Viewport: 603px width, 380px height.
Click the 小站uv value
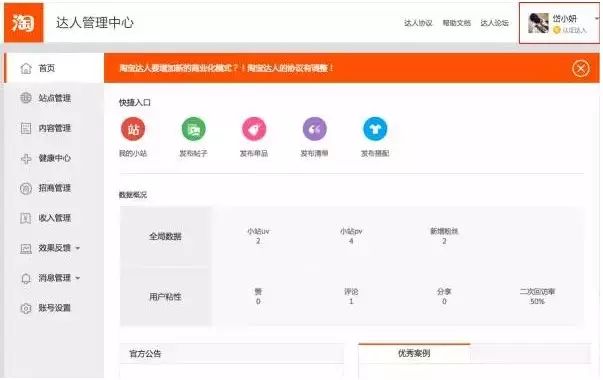[x=258, y=241]
